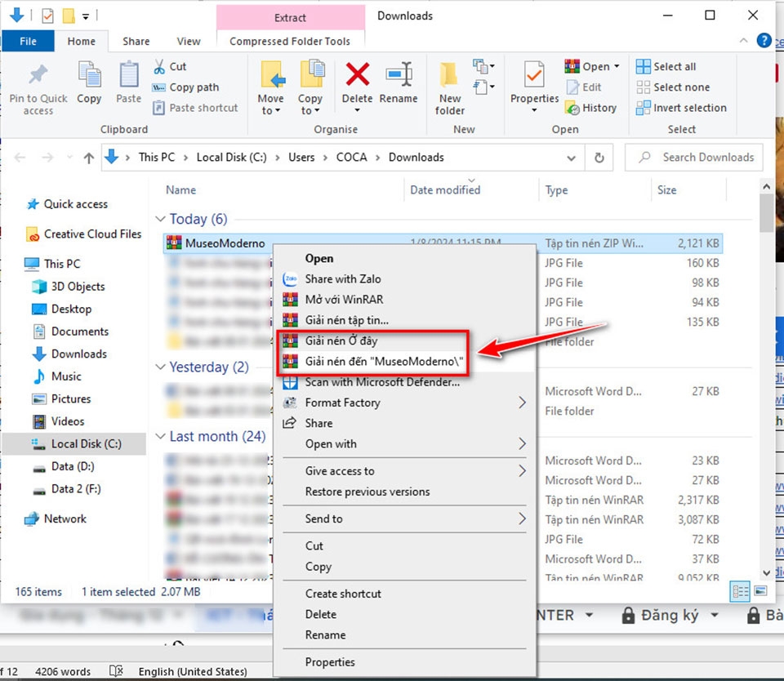This screenshot has width=784, height=681.
Task: Expand Give access to submenu arrow
Action: (522, 471)
